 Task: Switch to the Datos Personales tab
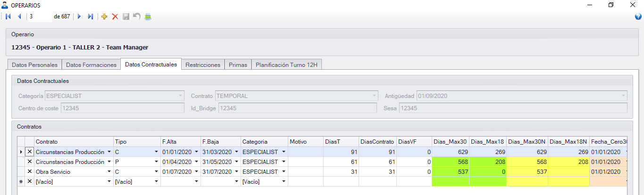[x=34, y=65]
